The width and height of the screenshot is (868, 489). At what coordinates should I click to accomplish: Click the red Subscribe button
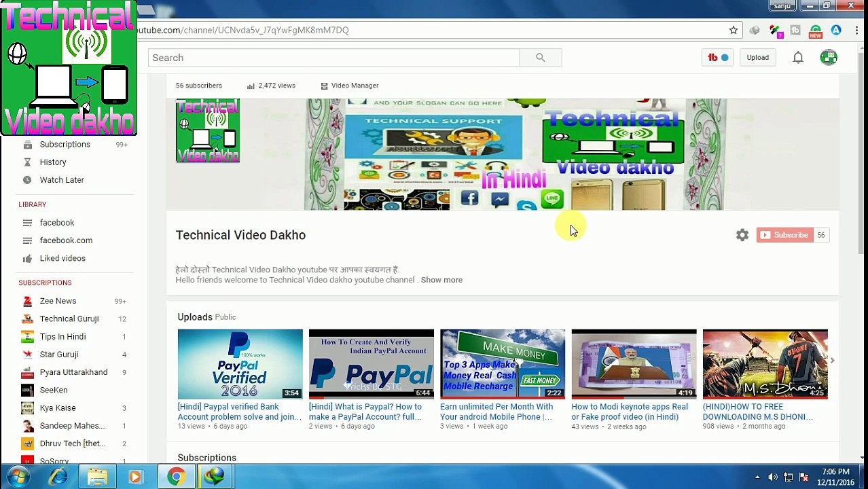[x=784, y=235]
